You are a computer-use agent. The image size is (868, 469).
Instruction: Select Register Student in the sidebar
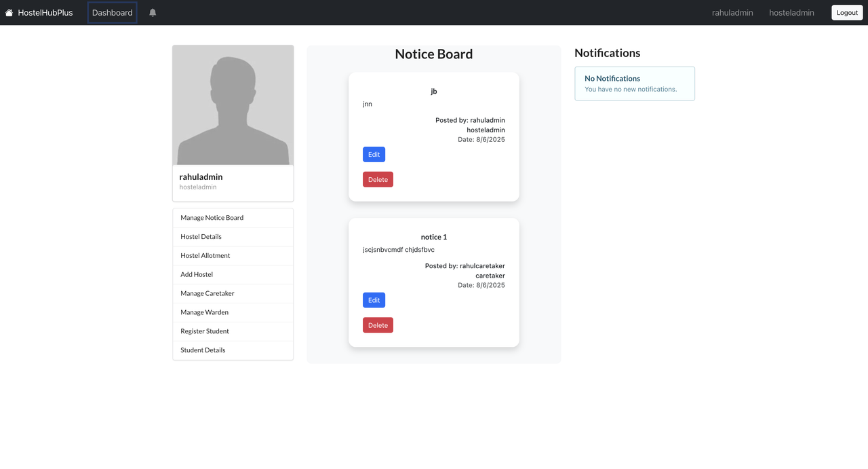233,332
